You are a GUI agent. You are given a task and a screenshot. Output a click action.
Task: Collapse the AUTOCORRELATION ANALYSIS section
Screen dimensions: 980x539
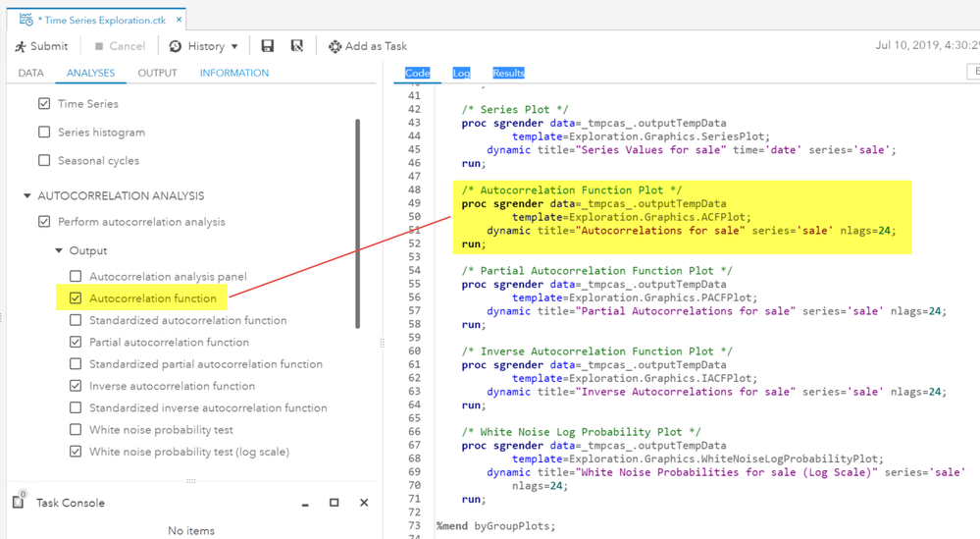27,196
